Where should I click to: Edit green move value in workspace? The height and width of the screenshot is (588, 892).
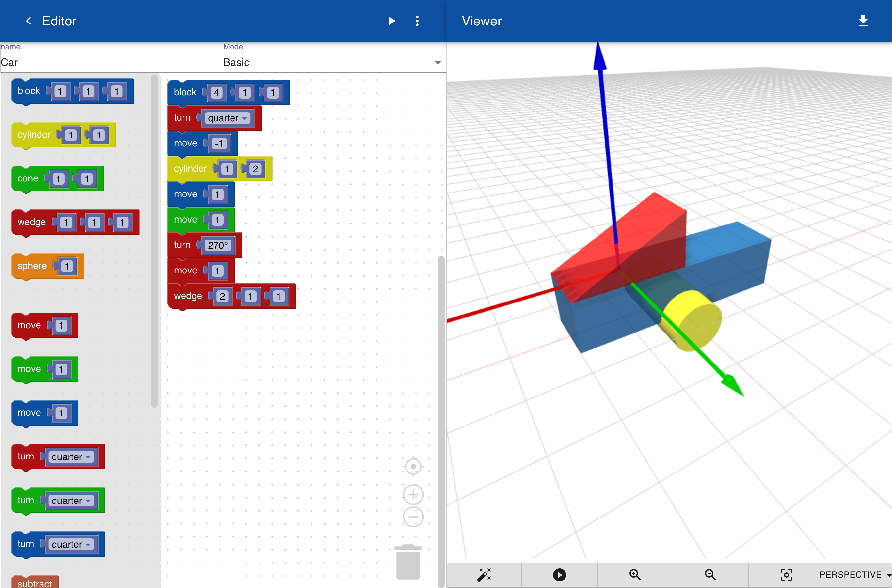click(217, 220)
